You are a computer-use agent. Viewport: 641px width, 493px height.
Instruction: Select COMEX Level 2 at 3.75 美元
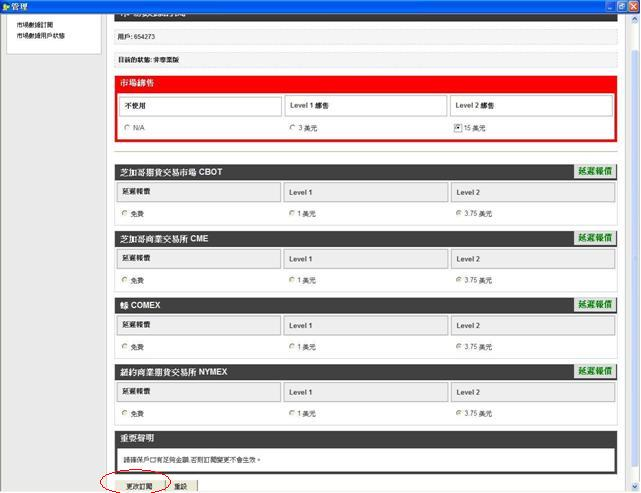click(x=459, y=346)
